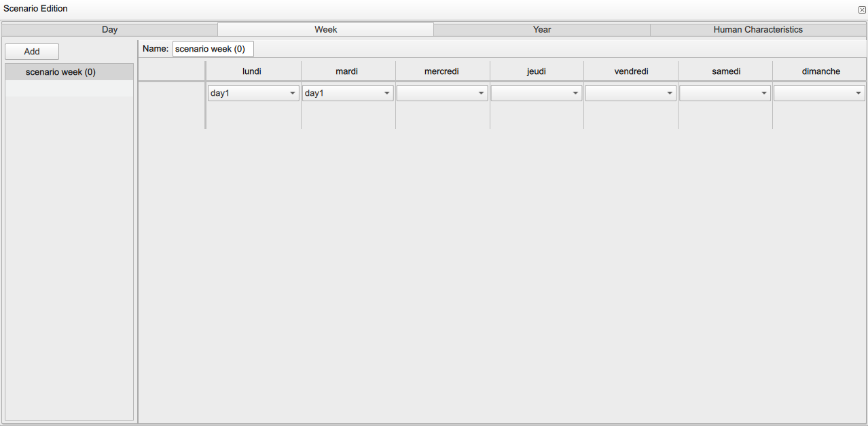This screenshot has height=426, width=868.
Task: Click the dimanche dropdown arrow
Action: [858, 92]
